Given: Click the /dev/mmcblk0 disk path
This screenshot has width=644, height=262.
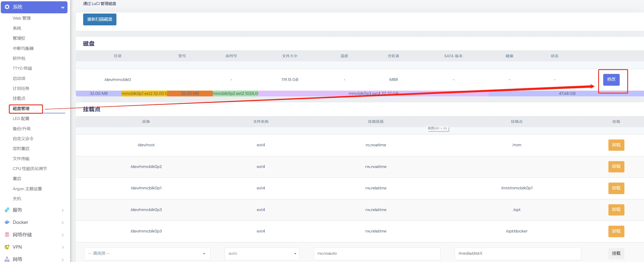Looking at the screenshot, I should pyautogui.click(x=118, y=80).
